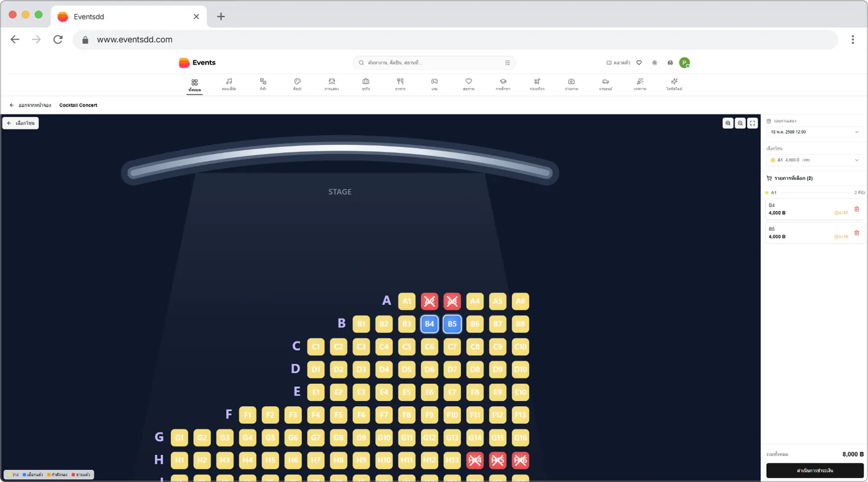Screen dimensions: 868x482
Task: Open the inbox icon in header
Action: coord(670,63)
